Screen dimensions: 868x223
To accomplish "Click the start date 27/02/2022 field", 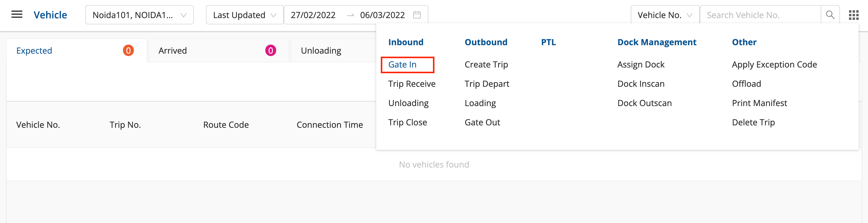I will [x=313, y=15].
